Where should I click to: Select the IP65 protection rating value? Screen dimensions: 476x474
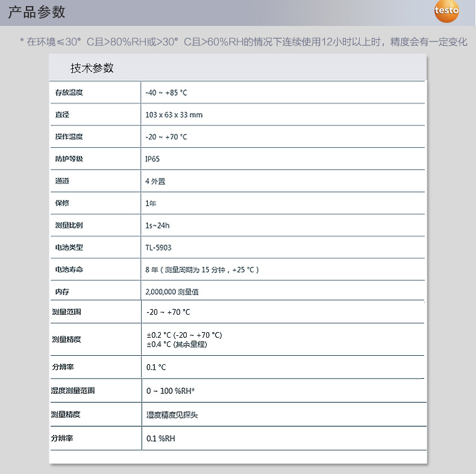click(x=152, y=159)
